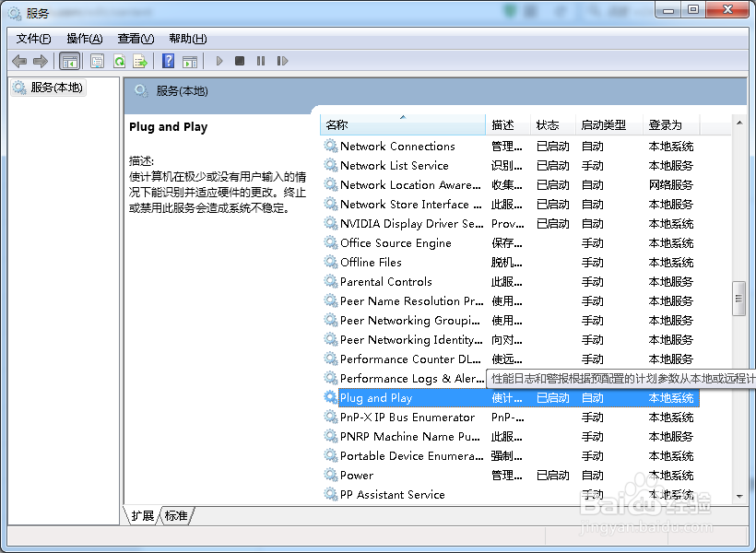Click the gear icon beside NVIDIA Display Driver

pyautogui.click(x=330, y=223)
